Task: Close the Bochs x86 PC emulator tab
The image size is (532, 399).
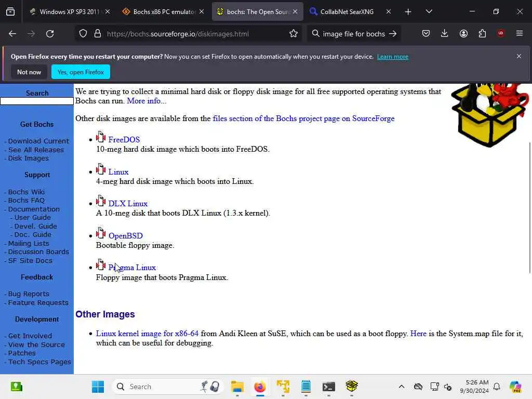Action: 202,11
